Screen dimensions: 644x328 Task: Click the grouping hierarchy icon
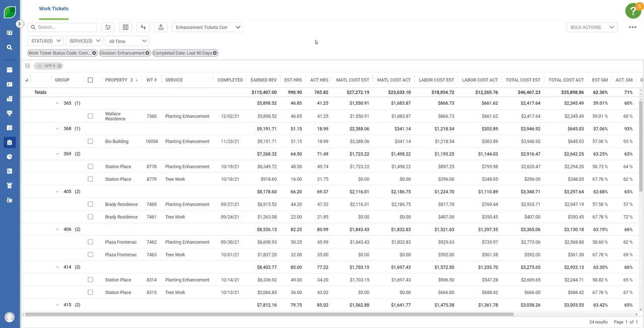[161, 27]
